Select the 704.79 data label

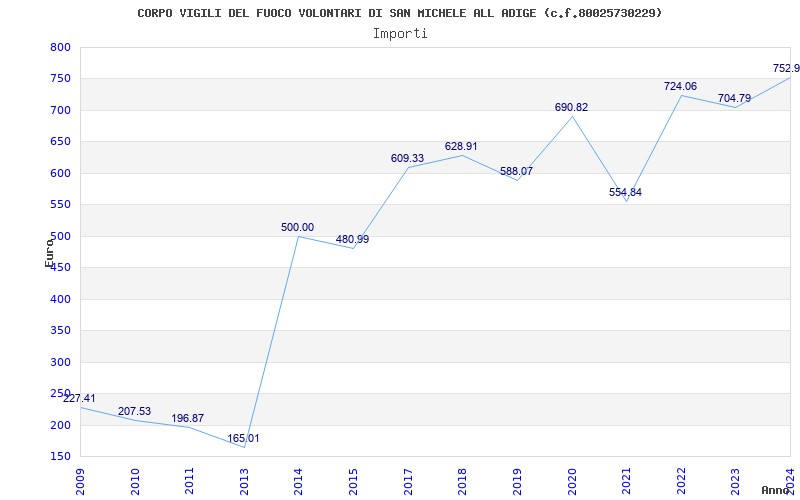pyautogui.click(x=734, y=98)
